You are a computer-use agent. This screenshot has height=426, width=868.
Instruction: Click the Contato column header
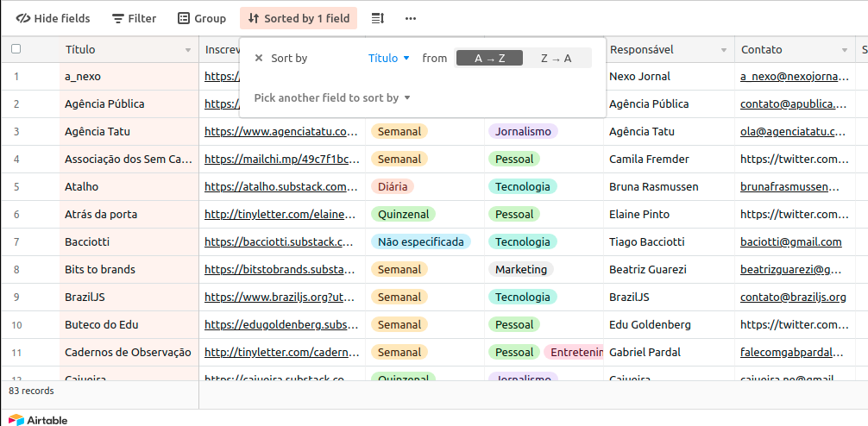[795, 50]
